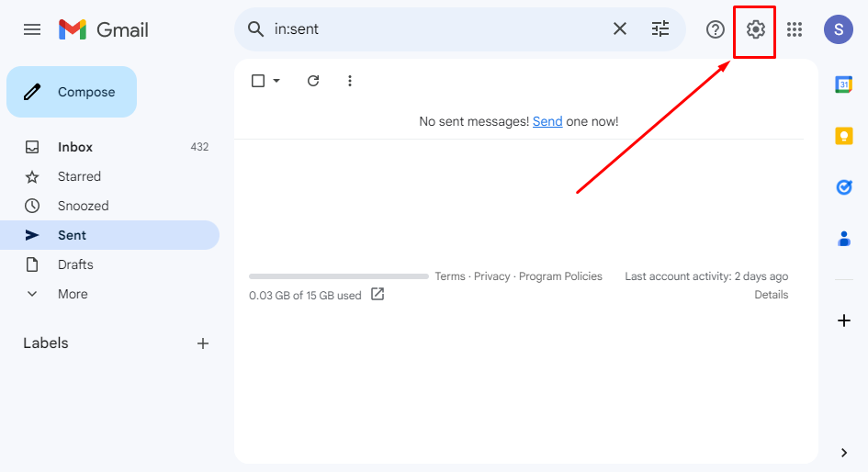Get add-ons with side panel plus
The image size is (868, 472).
tap(843, 320)
